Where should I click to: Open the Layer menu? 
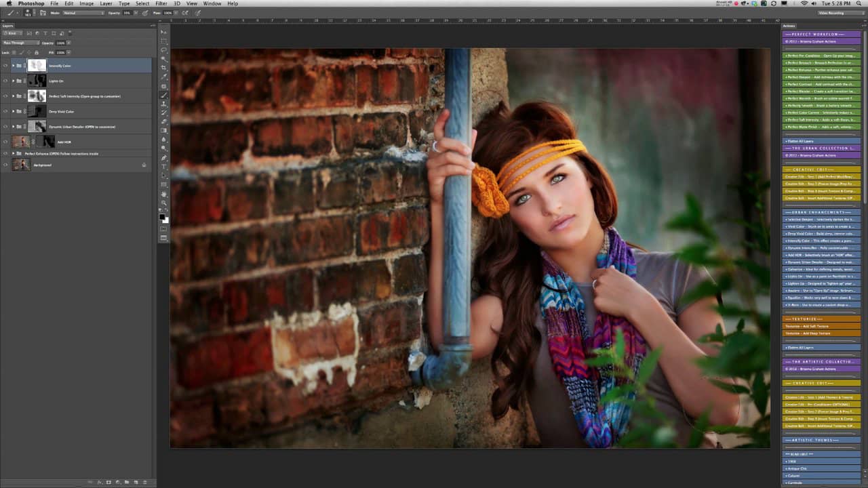(x=106, y=3)
